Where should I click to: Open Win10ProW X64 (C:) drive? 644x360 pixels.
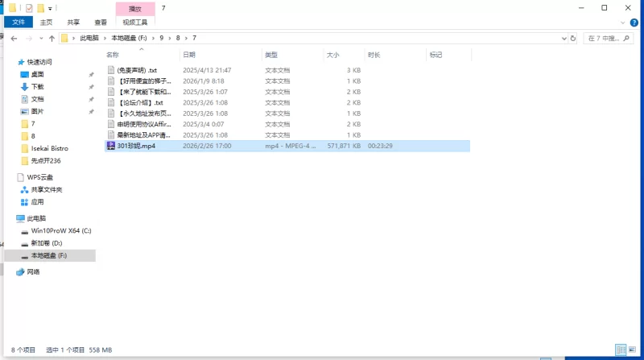(x=61, y=230)
